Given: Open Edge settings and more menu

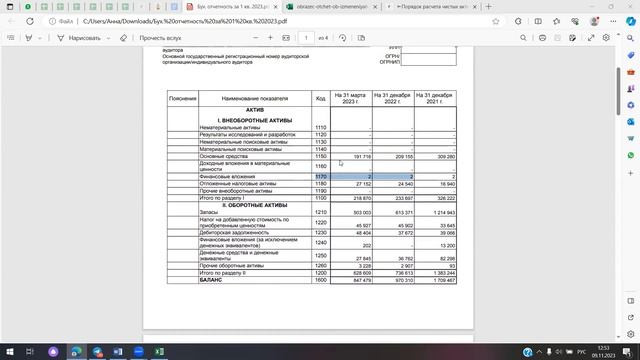Looking at the screenshot, I should (x=613, y=21).
